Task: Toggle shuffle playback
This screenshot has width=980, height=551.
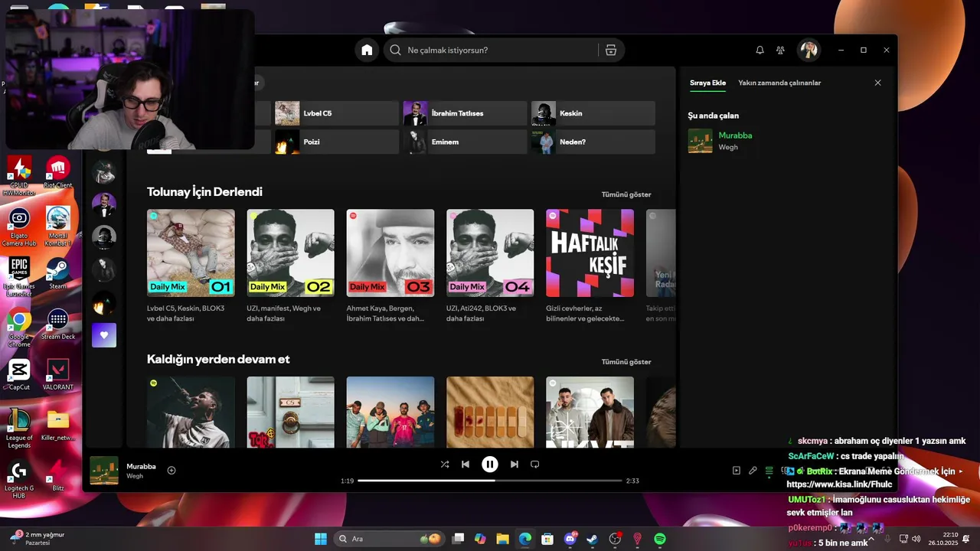Action: coord(445,464)
